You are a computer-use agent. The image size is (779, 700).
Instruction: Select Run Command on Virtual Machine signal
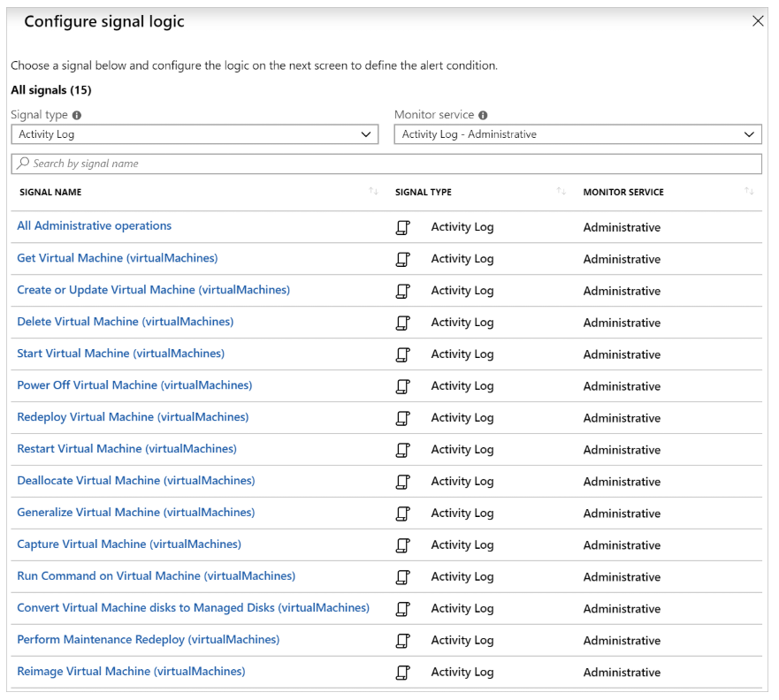click(x=156, y=576)
